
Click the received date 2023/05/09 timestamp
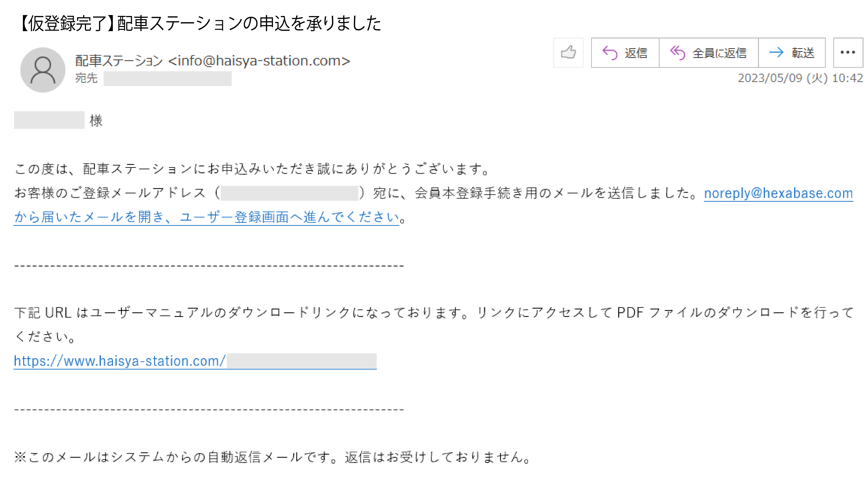click(x=800, y=78)
